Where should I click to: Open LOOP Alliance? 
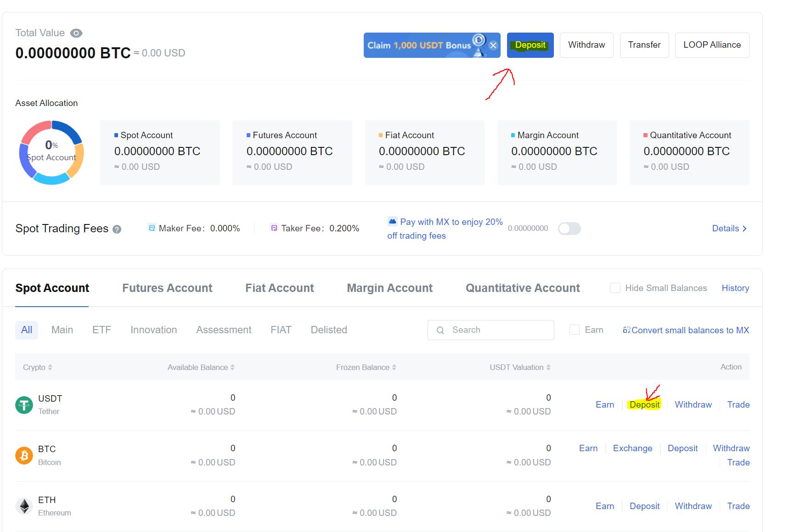click(x=712, y=45)
